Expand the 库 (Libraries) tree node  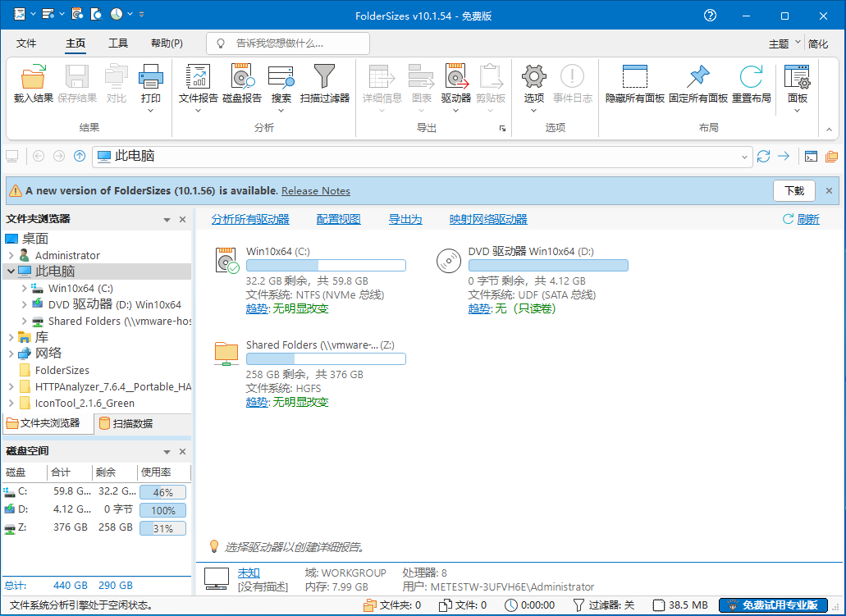pyautogui.click(x=11, y=337)
